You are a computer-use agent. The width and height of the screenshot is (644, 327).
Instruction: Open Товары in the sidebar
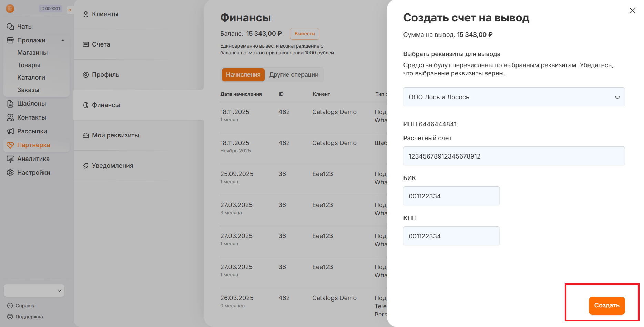point(29,65)
